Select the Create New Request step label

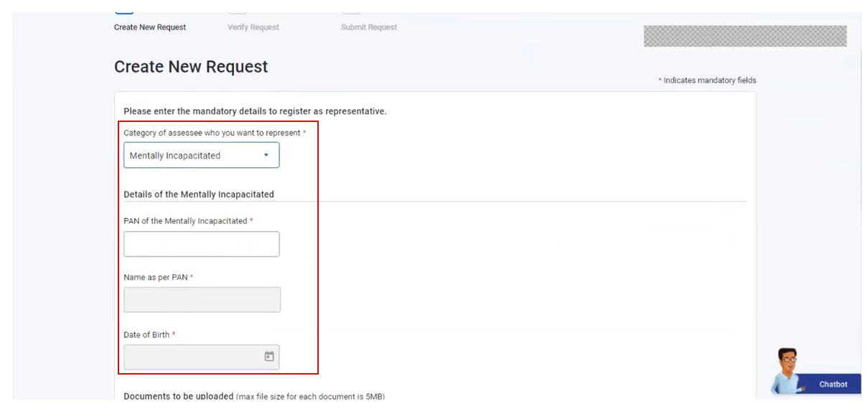coord(150,27)
